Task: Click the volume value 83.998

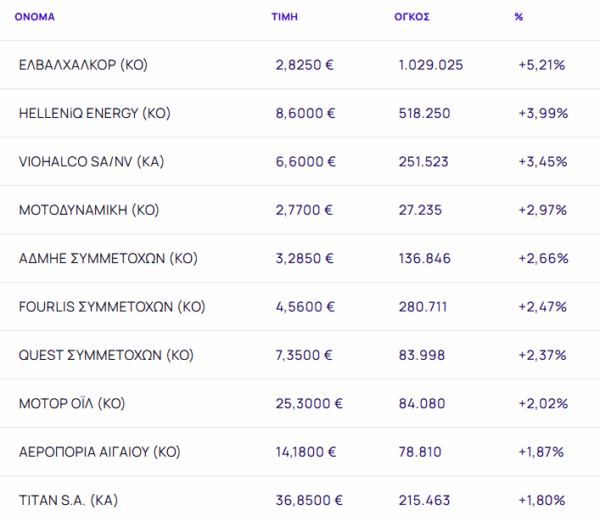Action: pyautogui.click(x=422, y=355)
